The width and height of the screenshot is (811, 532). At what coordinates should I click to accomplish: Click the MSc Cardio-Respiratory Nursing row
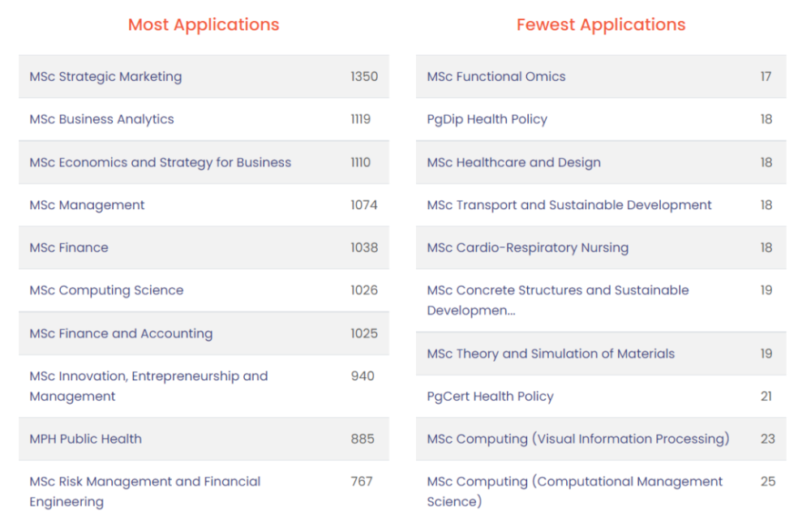tap(601, 247)
